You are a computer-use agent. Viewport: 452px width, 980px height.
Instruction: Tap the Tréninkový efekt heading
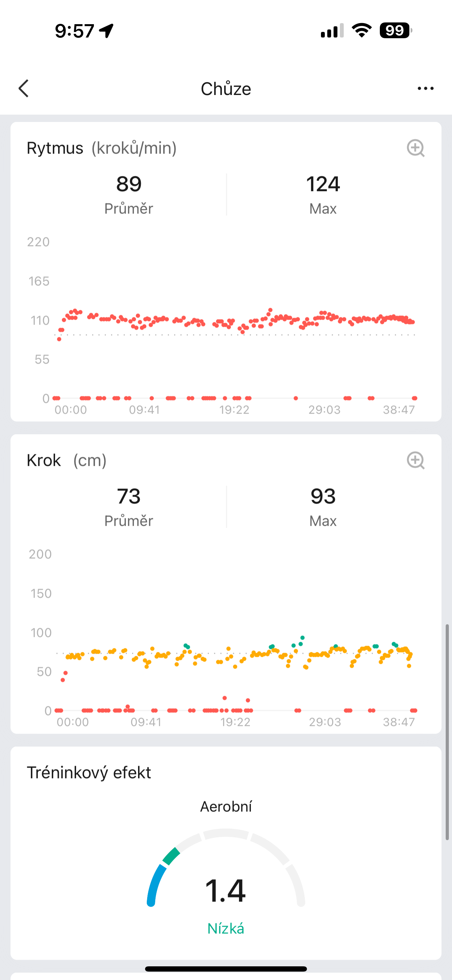click(89, 773)
